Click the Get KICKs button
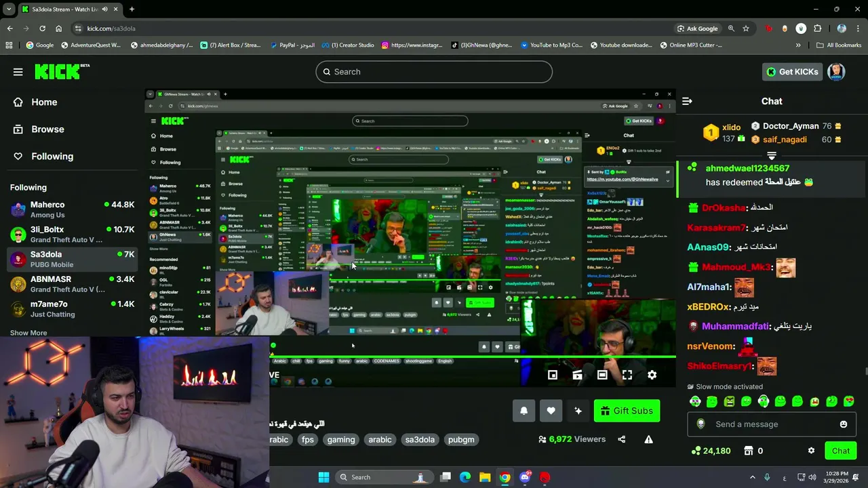This screenshot has width=868, height=488. (x=792, y=72)
